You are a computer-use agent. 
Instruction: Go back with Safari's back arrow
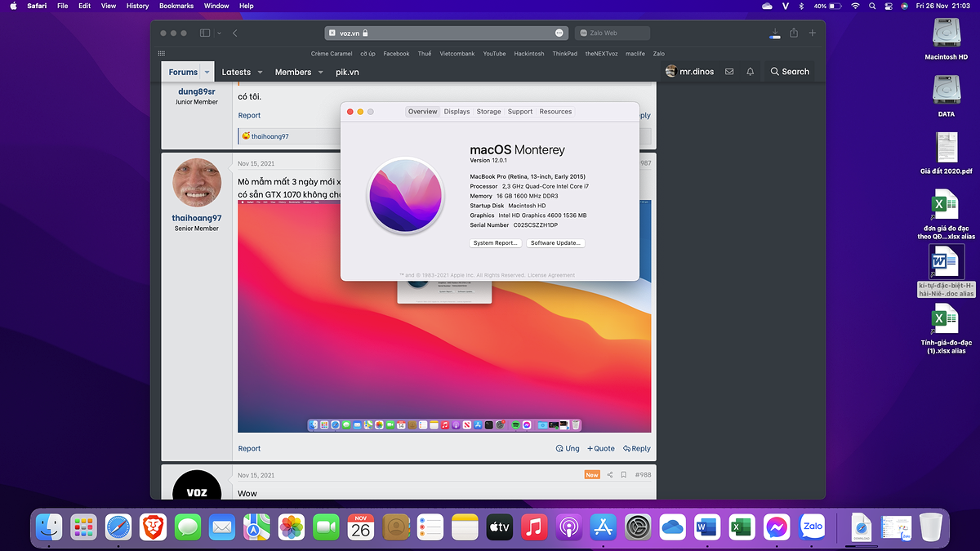pos(235,33)
